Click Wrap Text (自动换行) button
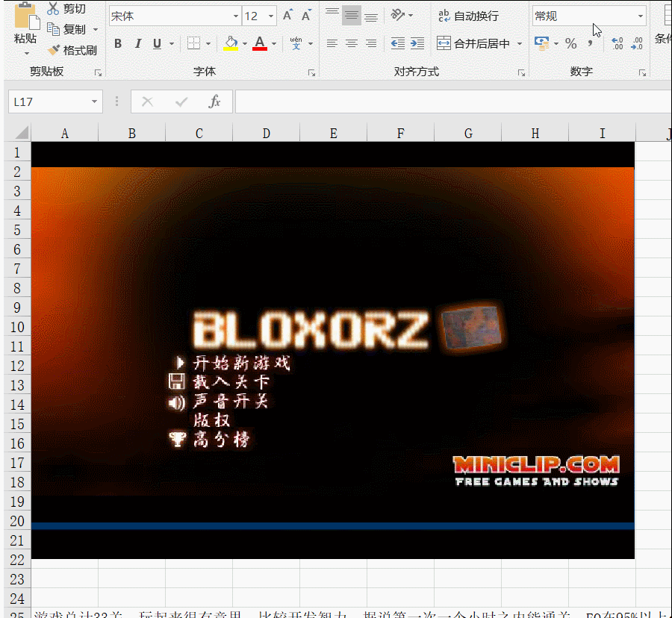 pyautogui.click(x=468, y=16)
